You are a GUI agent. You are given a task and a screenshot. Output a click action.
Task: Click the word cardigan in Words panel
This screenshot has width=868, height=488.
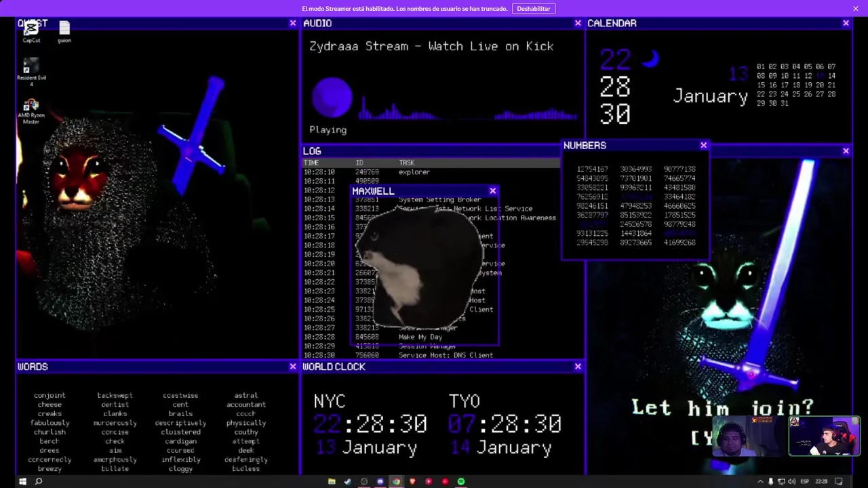(x=180, y=441)
